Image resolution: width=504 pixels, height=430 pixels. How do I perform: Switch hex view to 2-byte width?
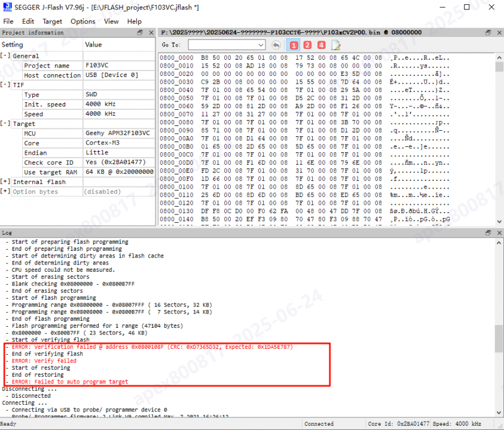(307, 45)
